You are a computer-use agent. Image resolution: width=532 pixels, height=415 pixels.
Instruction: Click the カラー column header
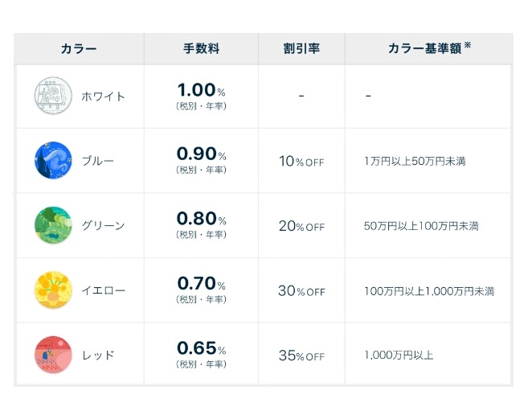(79, 49)
